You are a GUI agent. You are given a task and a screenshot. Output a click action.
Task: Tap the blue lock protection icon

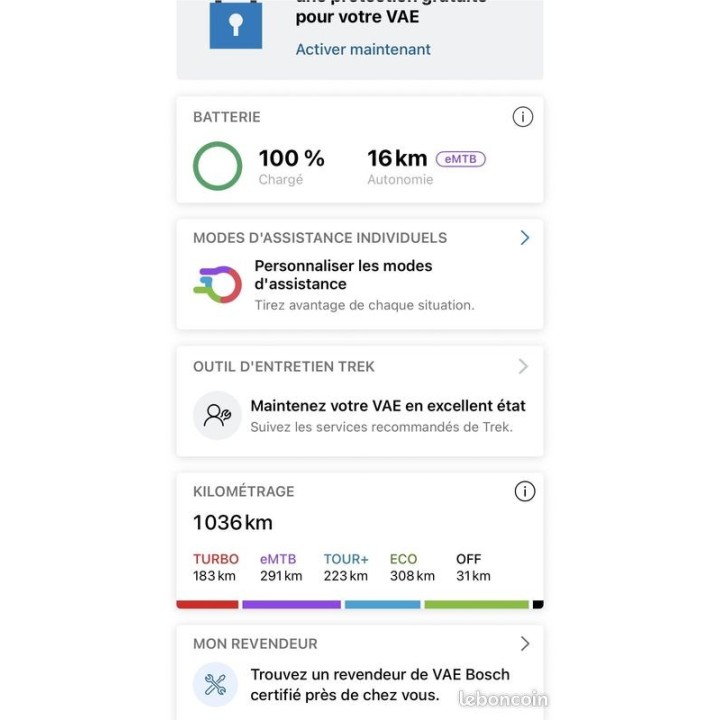pyautogui.click(x=235, y=25)
